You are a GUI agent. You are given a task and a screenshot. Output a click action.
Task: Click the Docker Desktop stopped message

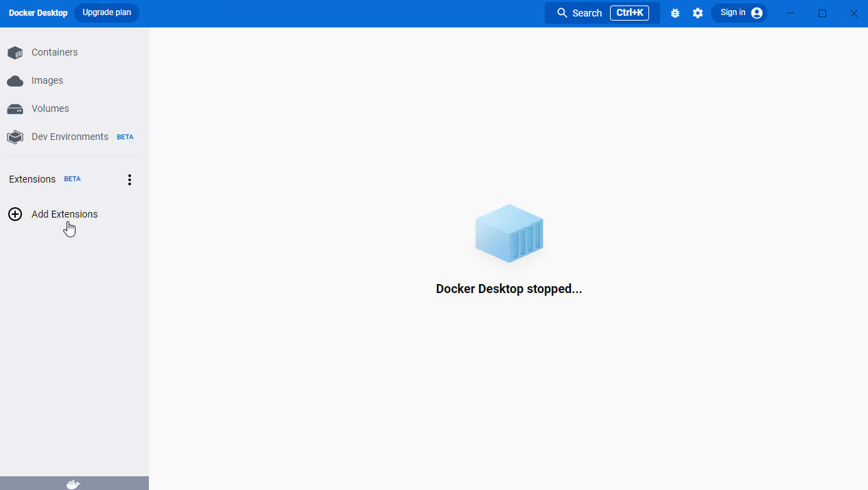(509, 289)
